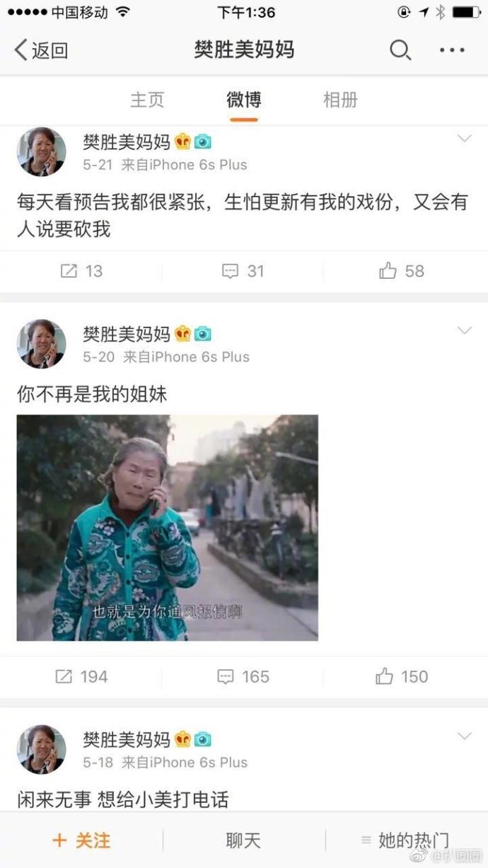This screenshot has height=868, width=488.
Task: Tap the repost icon with count 13
Action: (x=81, y=271)
